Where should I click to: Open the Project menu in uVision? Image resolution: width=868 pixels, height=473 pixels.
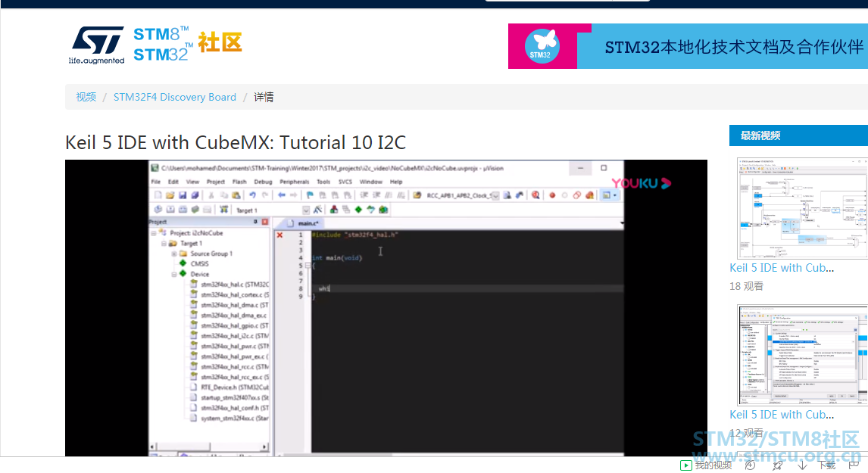(216, 182)
